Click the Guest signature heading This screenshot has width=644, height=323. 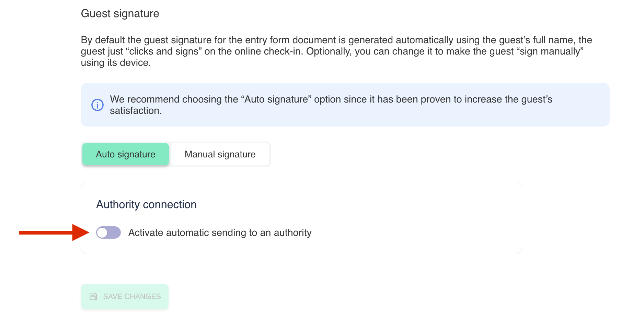click(120, 14)
